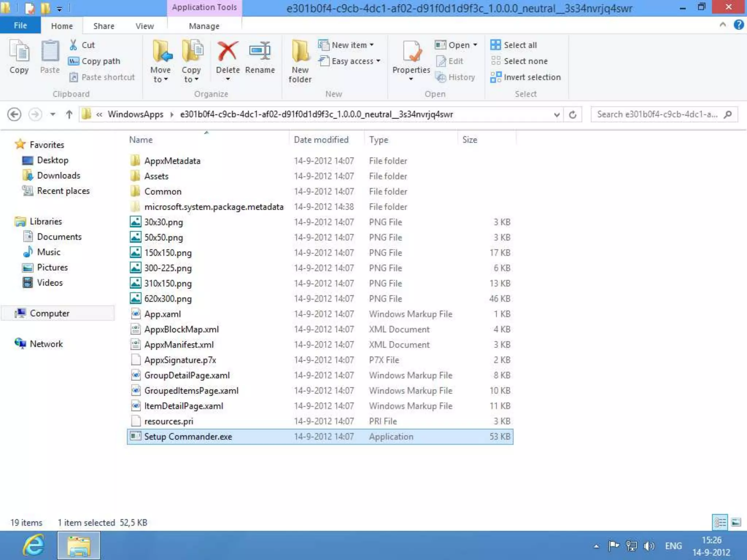Screen dimensions: 747x560
Task: Open the Help question mark icon
Action: point(739,25)
